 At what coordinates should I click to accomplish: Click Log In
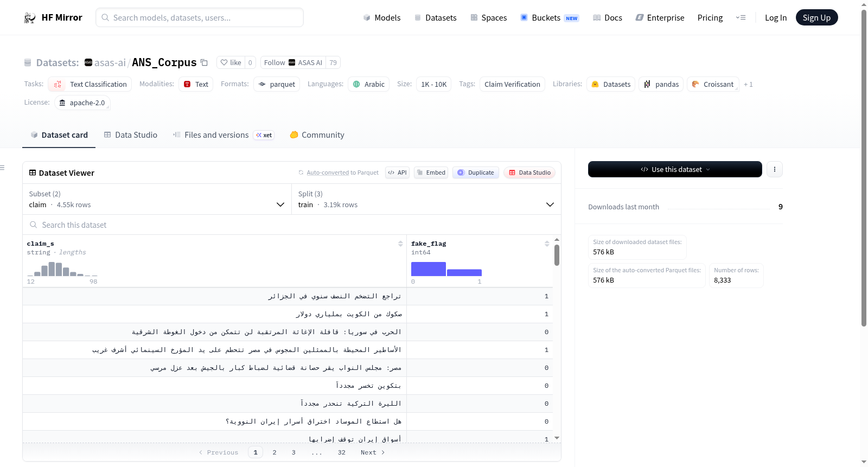click(776, 17)
